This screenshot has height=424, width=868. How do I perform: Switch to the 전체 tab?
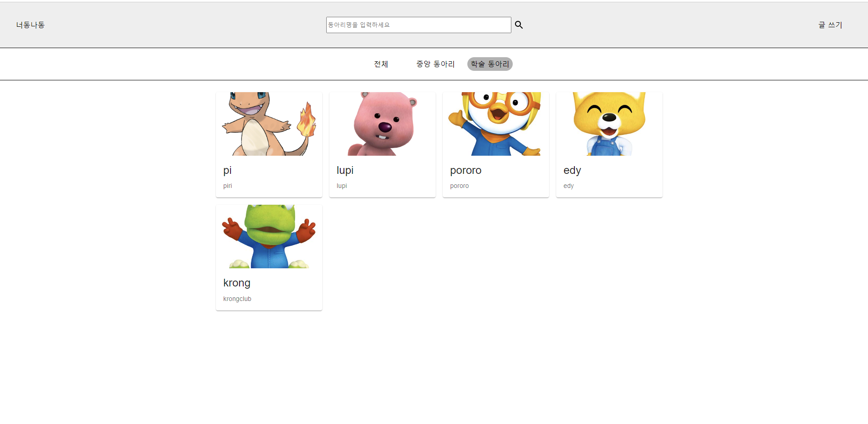point(381,64)
